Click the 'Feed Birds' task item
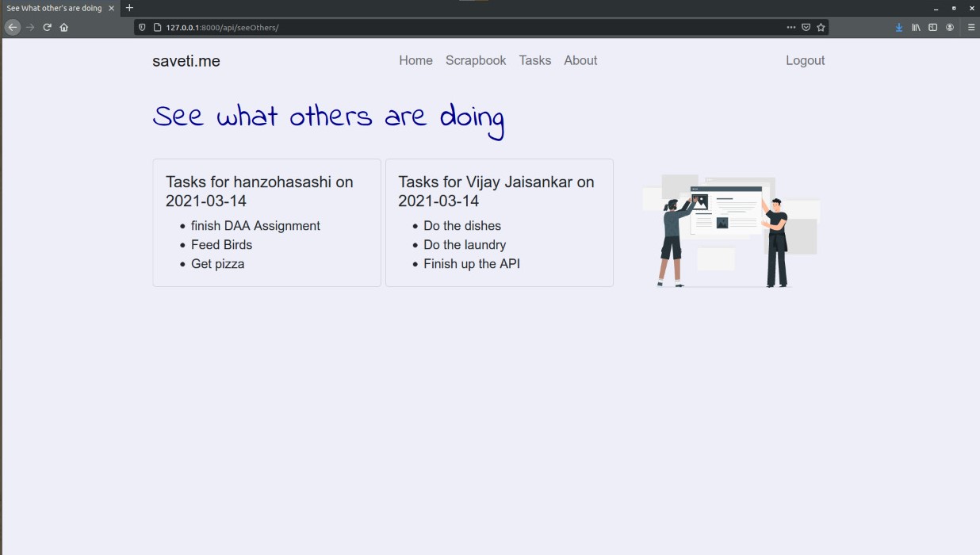980x555 pixels. coord(221,245)
